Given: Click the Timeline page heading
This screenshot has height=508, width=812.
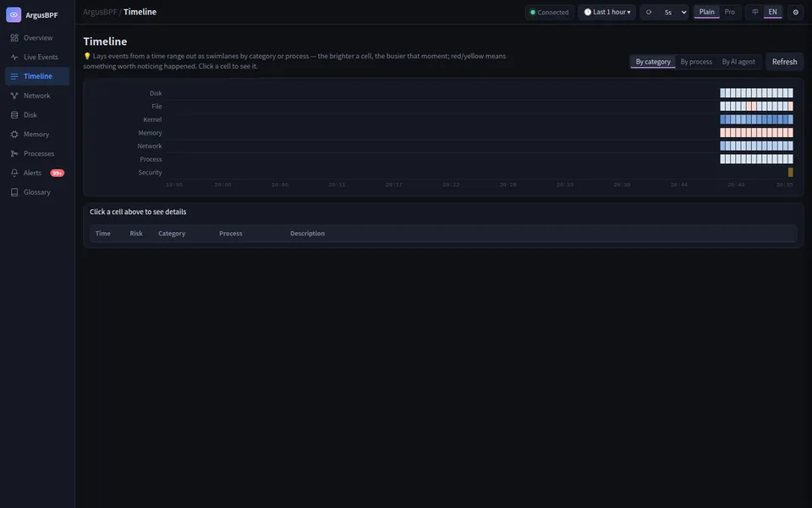Looking at the screenshot, I should tap(105, 41).
